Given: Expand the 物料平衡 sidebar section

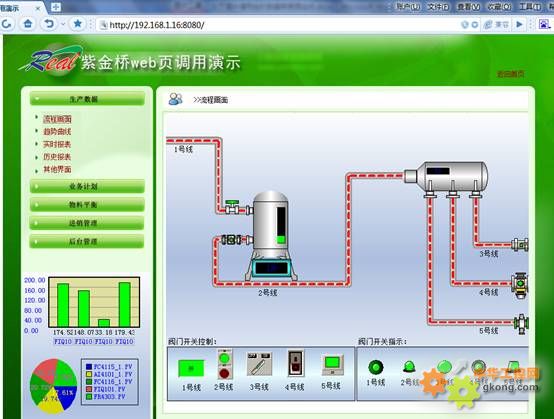Looking at the screenshot, I should (x=87, y=205).
